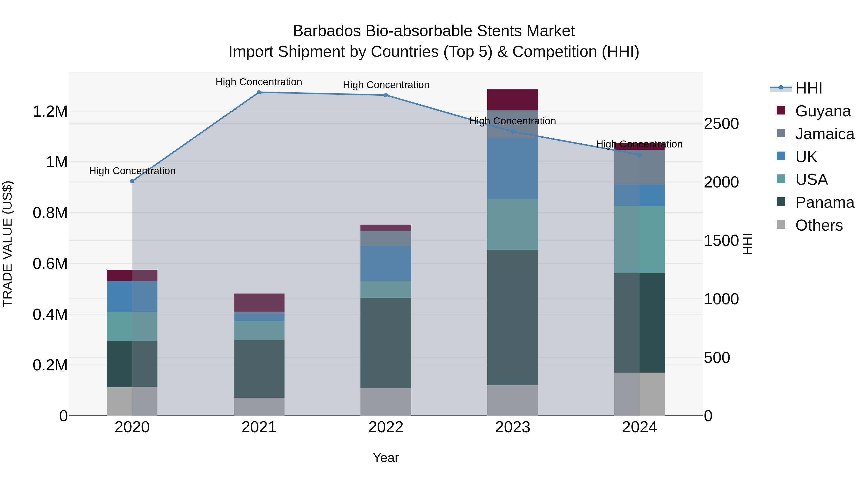Click the Others gray color swatch
Viewport: 868px width, 488px height.
pyautogui.click(x=781, y=225)
